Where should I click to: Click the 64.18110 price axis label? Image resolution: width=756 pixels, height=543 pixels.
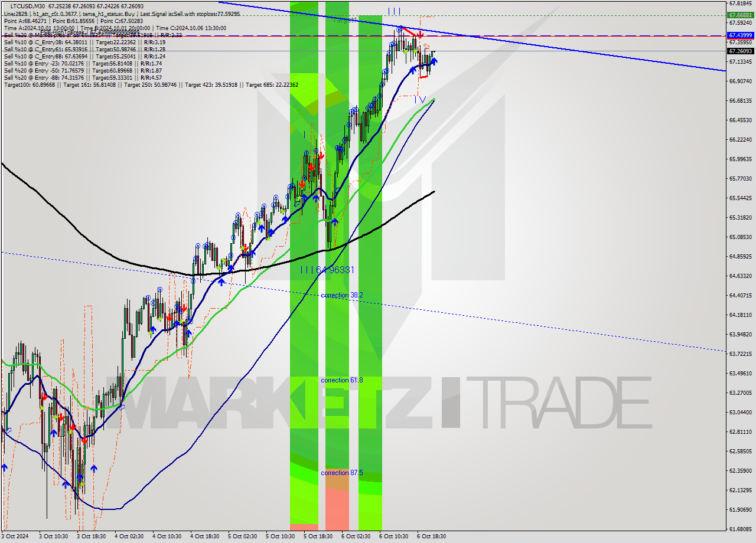[x=740, y=315]
